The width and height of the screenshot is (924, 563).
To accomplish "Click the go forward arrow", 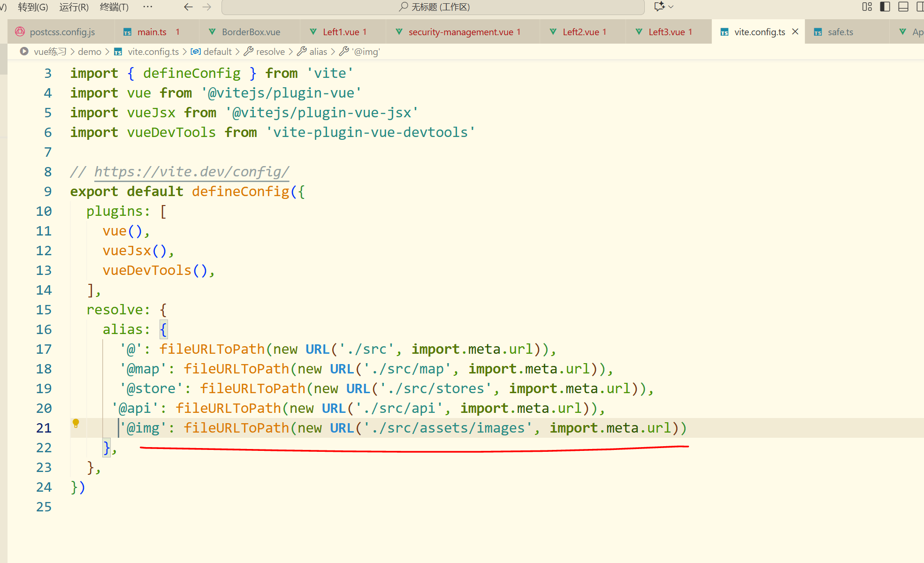I will click(207, 7).
